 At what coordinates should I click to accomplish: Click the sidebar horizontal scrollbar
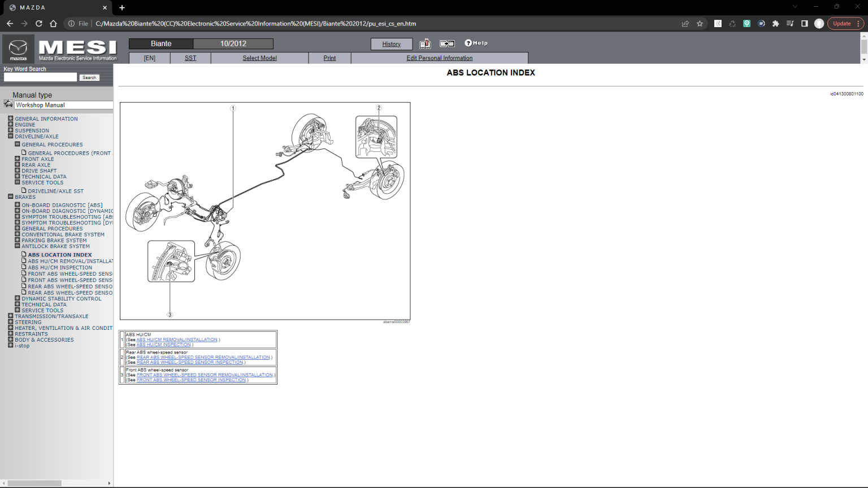pyautogui.click(x=34, y=483)
